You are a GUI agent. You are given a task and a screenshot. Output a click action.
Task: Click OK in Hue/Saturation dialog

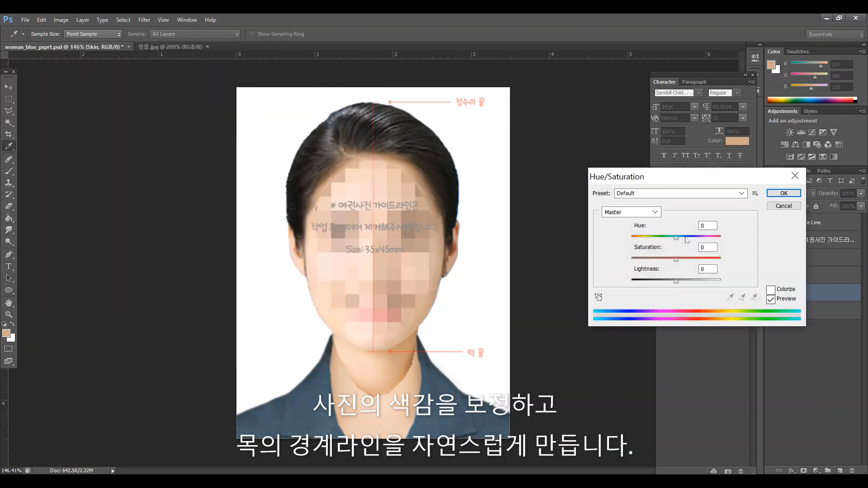[x=783, y=193]
